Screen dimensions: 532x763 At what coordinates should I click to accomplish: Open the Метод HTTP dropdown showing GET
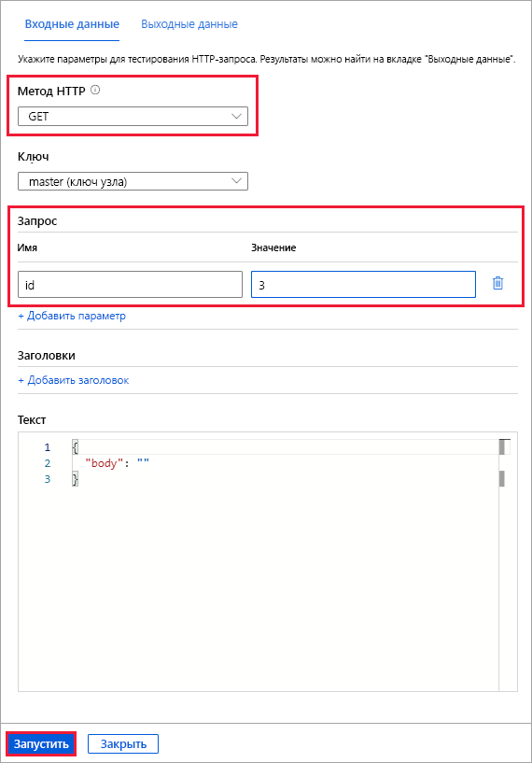tap(133, 117)
